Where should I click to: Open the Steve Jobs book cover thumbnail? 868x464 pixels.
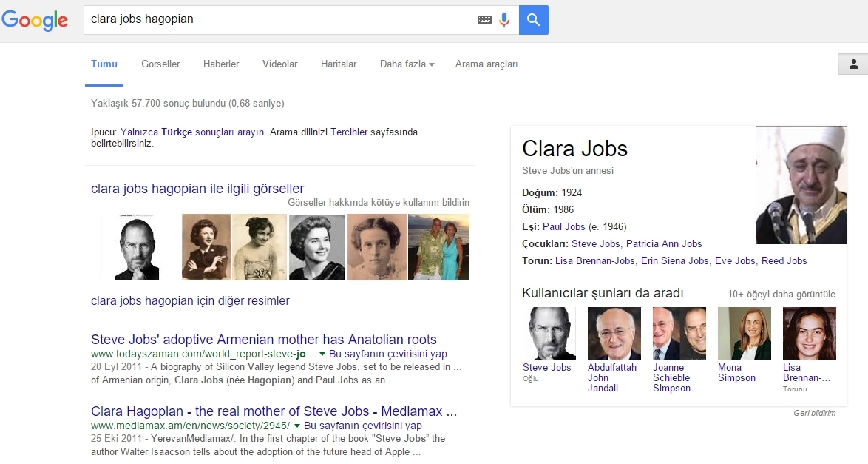137,246
